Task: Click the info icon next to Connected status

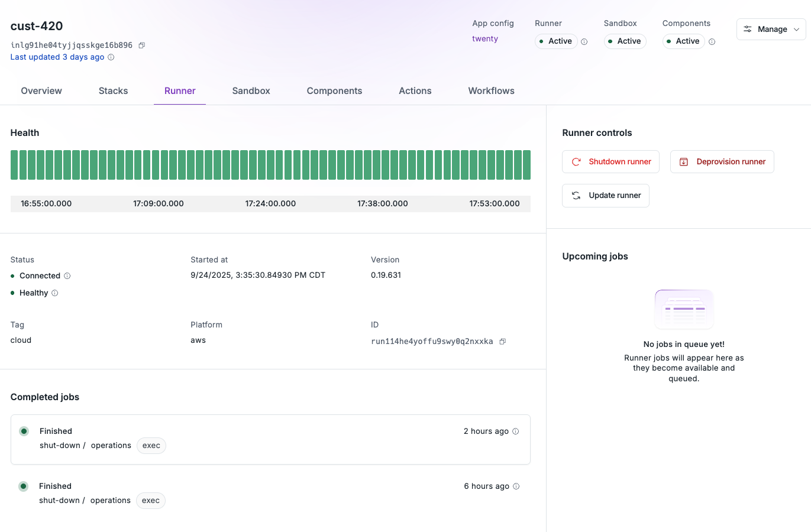Action: pyautogui.click(x=67, y=275)
